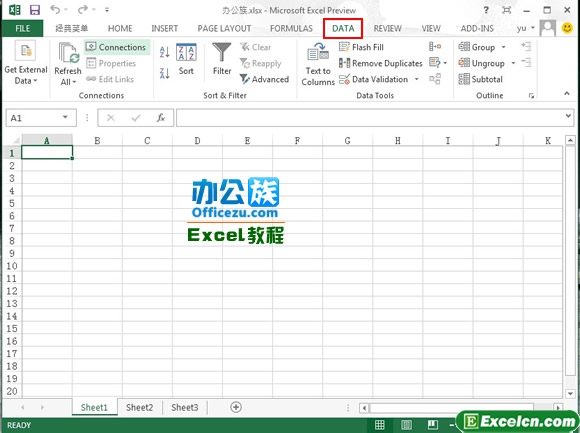This screenshot has width=580, height=433.
Task: Click Clear filter
Action: coord(256,47)
